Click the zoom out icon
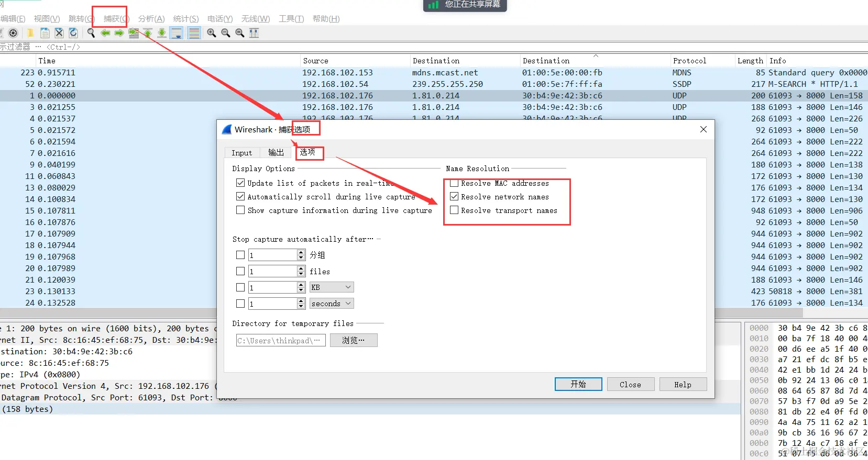The width and height of the screenshot is (868, 460). pyautogui.click(x=226, y=33)
